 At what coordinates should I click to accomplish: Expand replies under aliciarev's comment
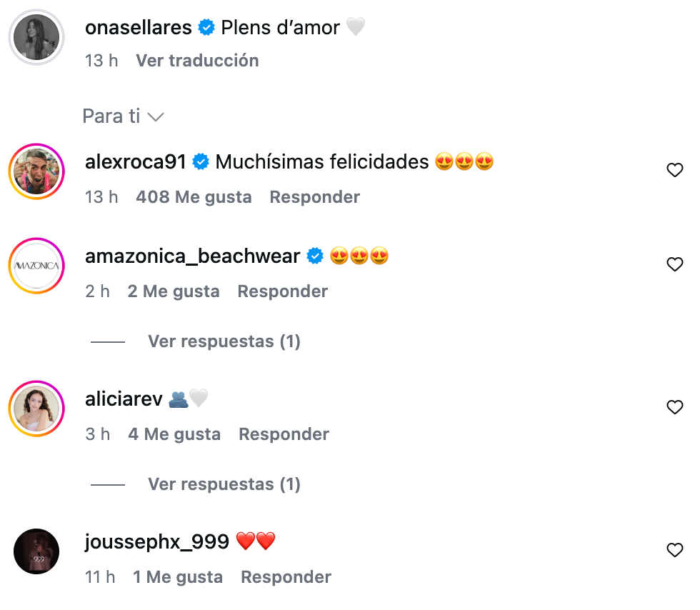pos(224,484)
